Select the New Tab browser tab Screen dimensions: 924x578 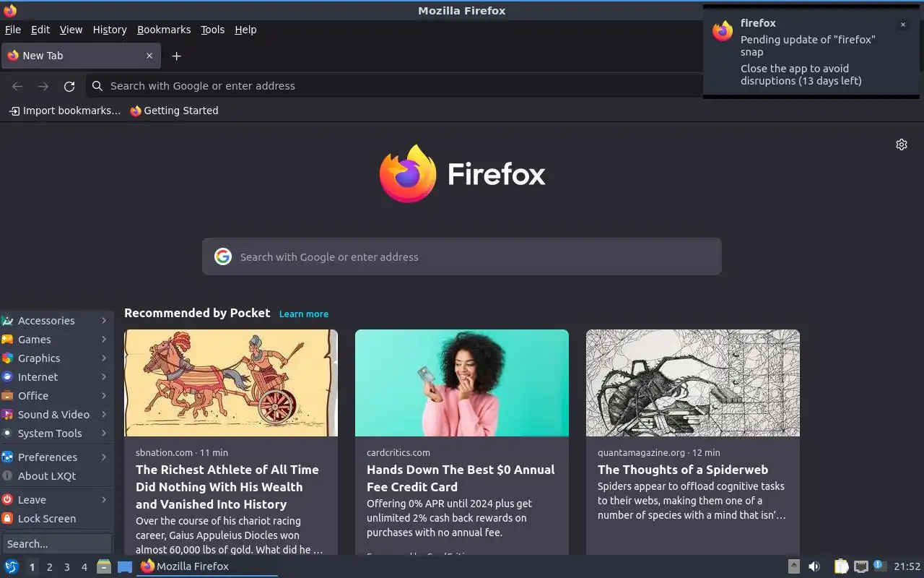click(81, 56)
